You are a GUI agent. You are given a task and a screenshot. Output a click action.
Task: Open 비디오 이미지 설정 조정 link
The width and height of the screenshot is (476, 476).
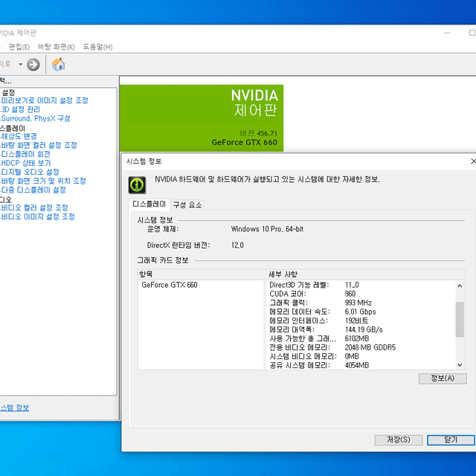coord(38,216)
